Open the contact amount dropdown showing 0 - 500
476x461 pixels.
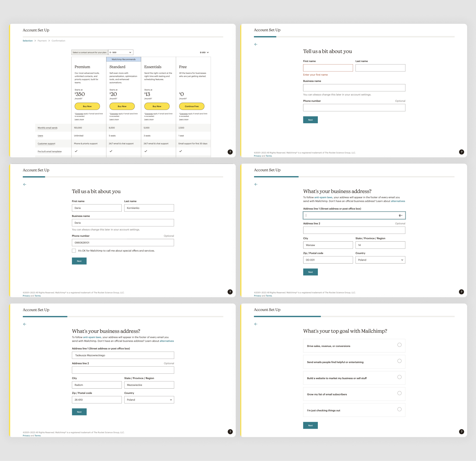pyautogui.click(x=121, y=52)
